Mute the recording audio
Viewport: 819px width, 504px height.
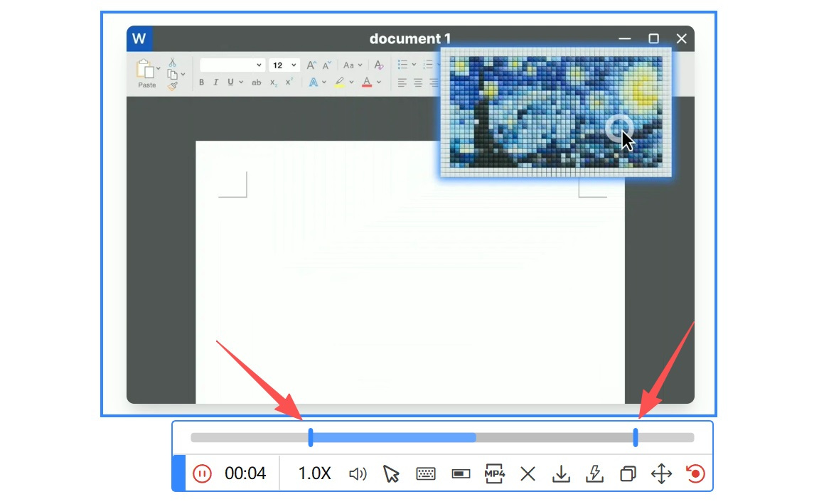pos(358,474)
